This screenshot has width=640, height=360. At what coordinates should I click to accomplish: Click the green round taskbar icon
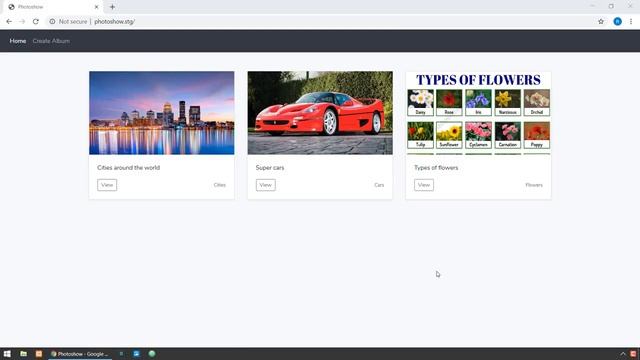tap(152, 354)
